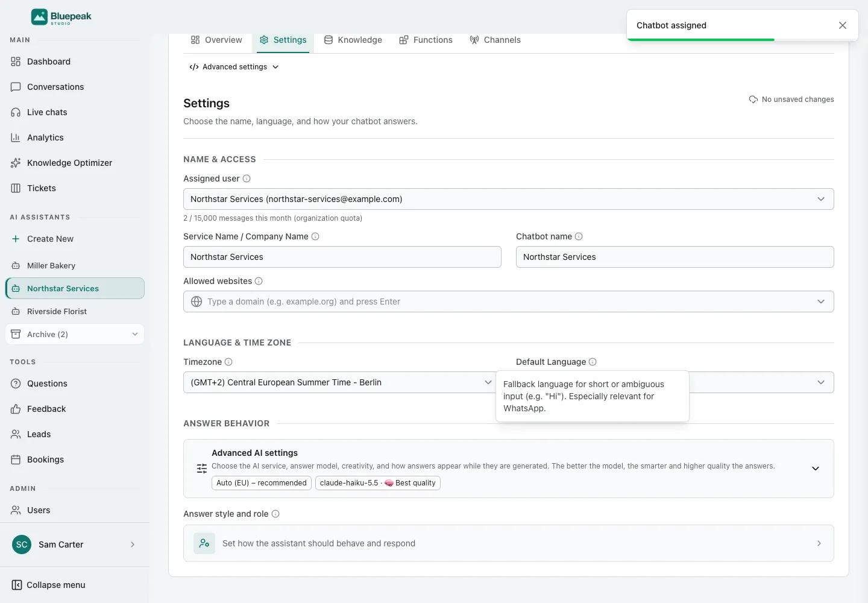Open Sam Carter account menu
868x603 pixels.
point(75,545)
